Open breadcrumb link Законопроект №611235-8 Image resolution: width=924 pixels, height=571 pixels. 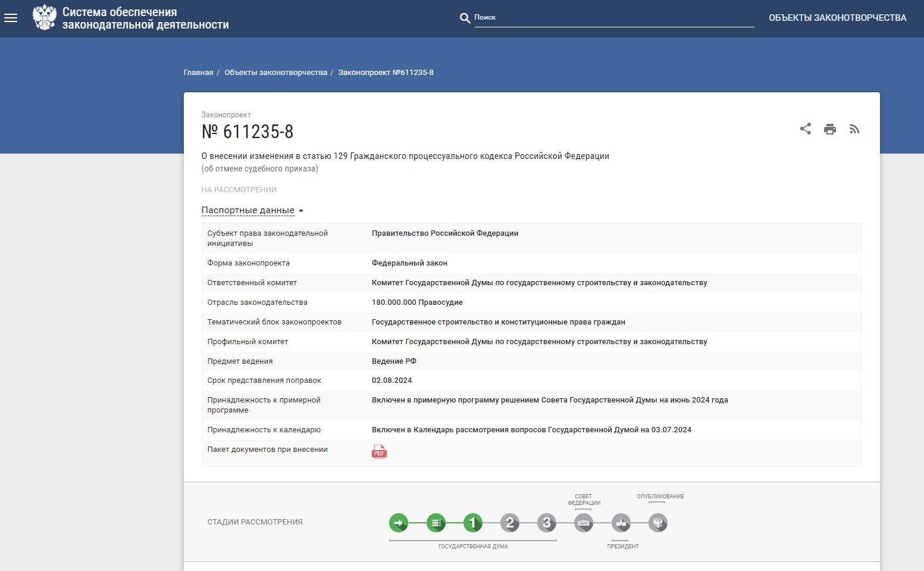[386, 72]
